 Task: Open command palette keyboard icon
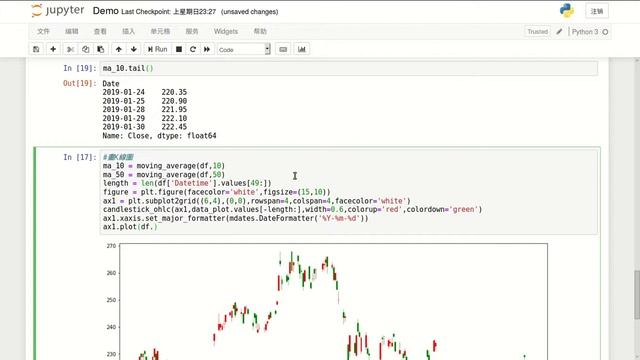(x=283, y=49)
